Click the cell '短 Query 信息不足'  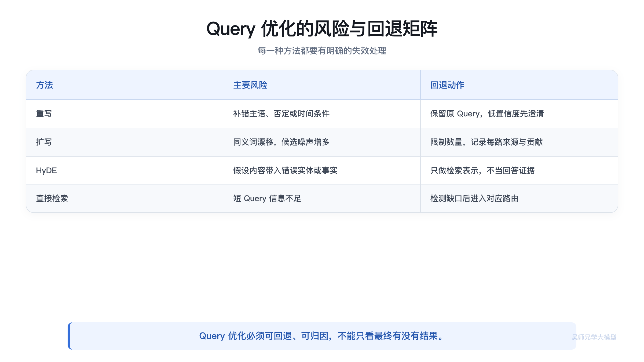(321, 198)
